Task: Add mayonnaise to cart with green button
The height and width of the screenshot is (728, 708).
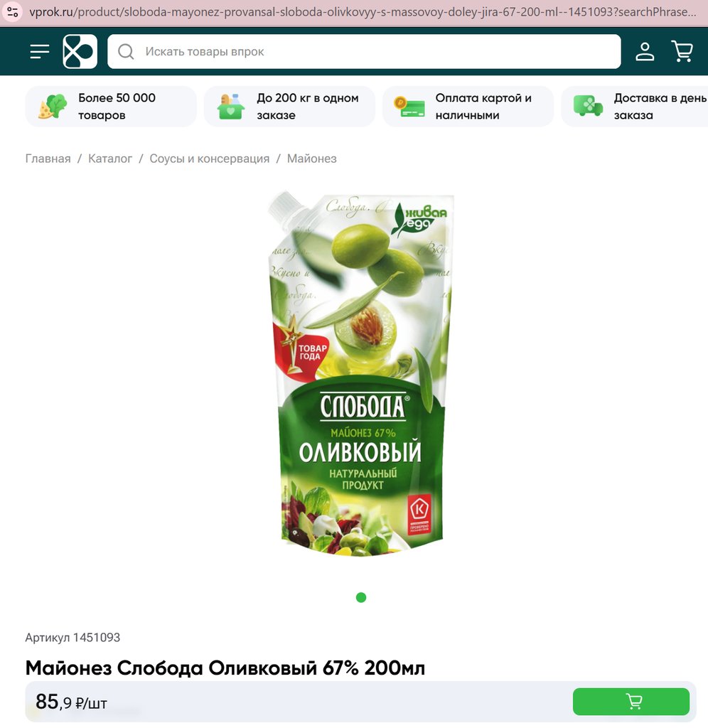Action: pyautogui.click(x=631, y=702)
